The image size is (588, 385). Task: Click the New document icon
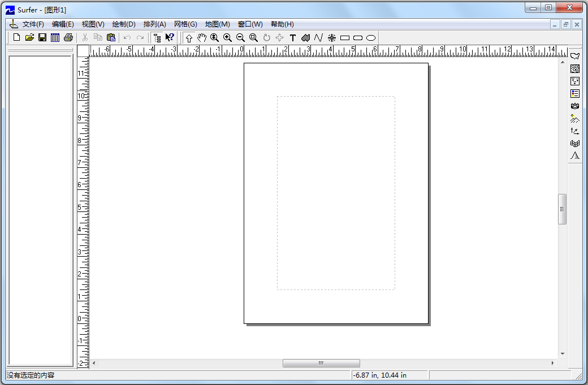[16, 37]
